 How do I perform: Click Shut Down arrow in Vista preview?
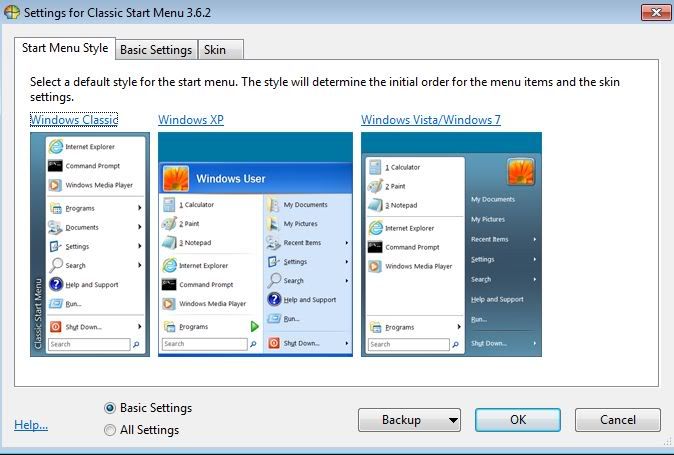point(535,343)
